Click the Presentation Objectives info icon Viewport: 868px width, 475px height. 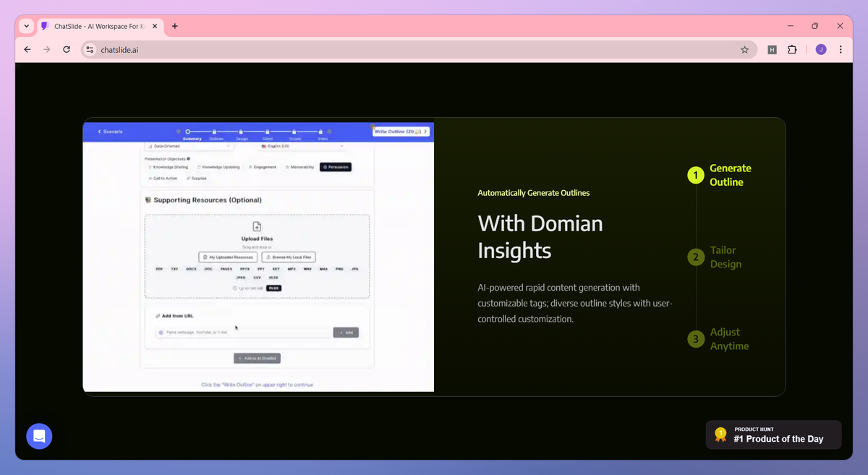point(189,158)
